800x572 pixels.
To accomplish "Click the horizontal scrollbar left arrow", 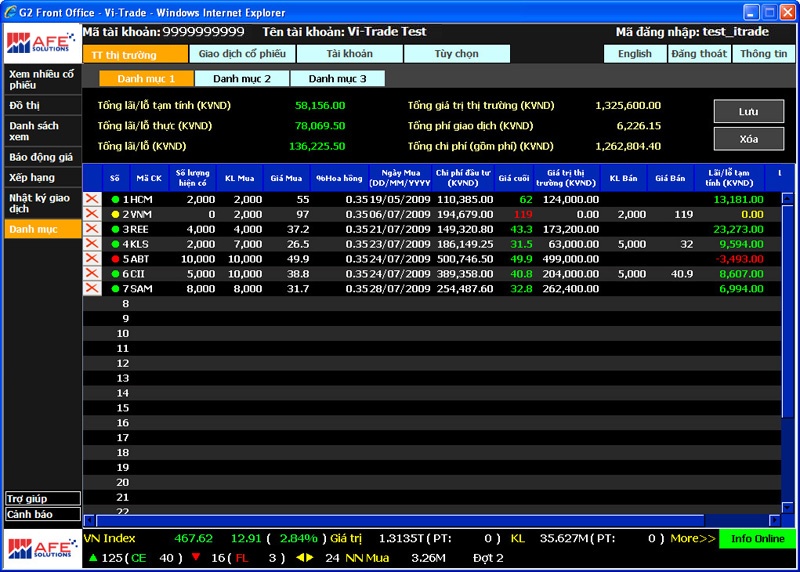I will (89, 520).
